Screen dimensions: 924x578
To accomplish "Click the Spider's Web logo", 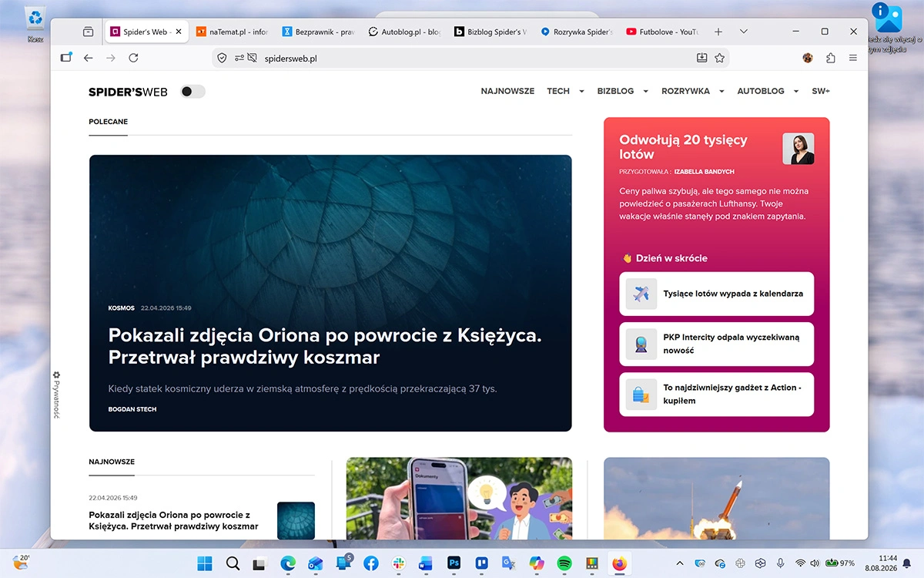I will coord(128,92).
